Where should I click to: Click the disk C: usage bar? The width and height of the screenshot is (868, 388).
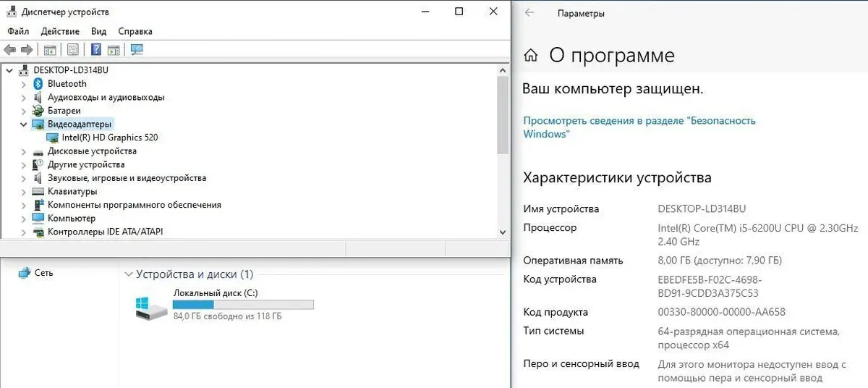(x=243, y=305)
